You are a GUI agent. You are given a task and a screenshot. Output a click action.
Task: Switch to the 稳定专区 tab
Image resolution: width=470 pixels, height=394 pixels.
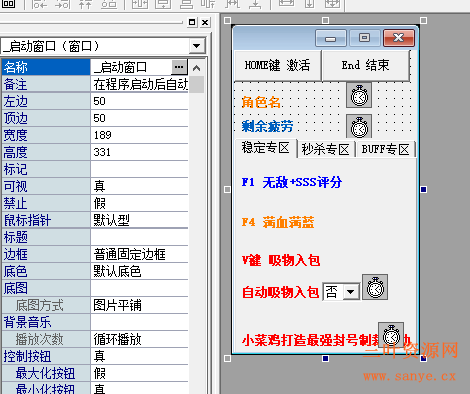(x=266, y=148)
